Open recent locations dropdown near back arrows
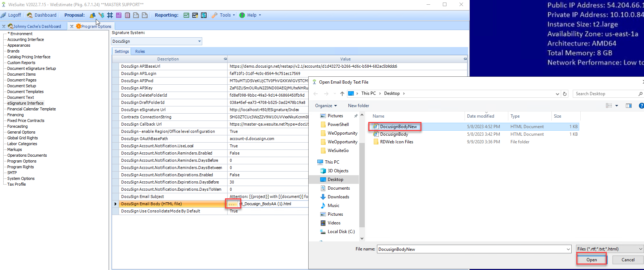The height and width of the screenshot is (270, 644). pos(335,94)
